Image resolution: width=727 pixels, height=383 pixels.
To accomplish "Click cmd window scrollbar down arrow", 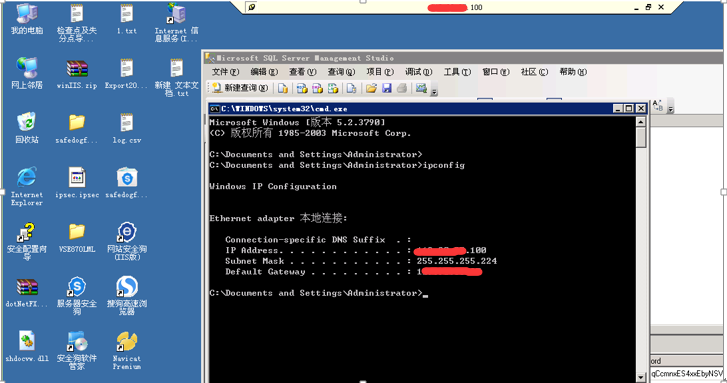I will click(641, 377).
